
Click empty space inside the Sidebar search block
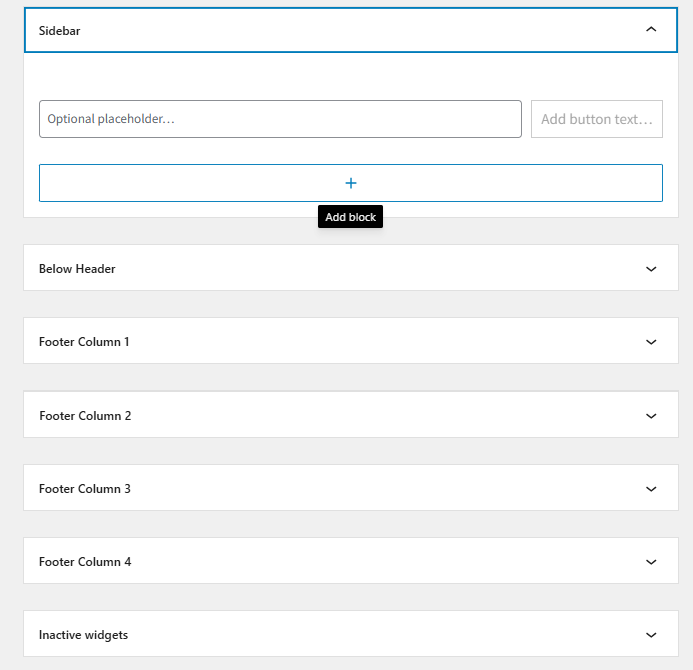pyautogui.click(x=350, y=78)
